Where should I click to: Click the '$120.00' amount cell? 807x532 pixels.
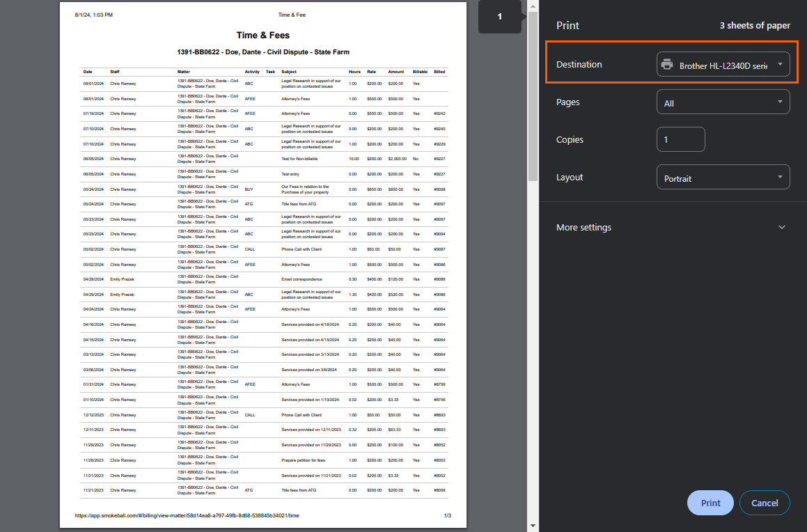point(395,279)
